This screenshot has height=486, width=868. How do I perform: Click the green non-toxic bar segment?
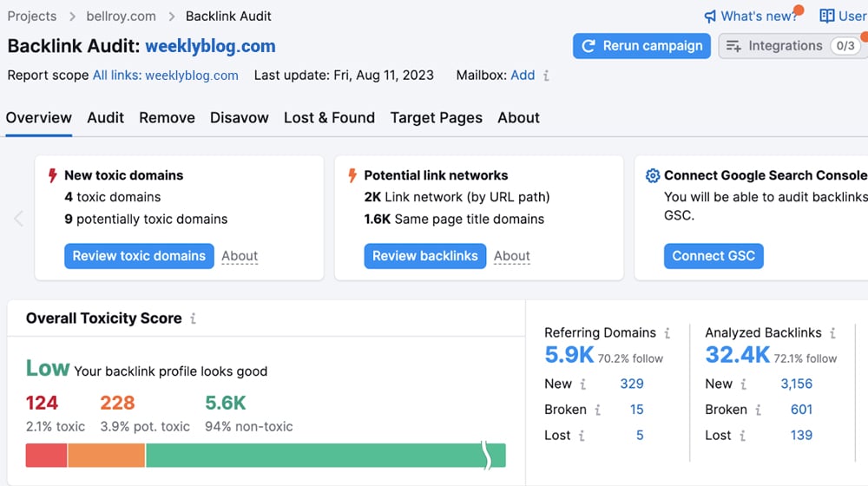[326, 456]
